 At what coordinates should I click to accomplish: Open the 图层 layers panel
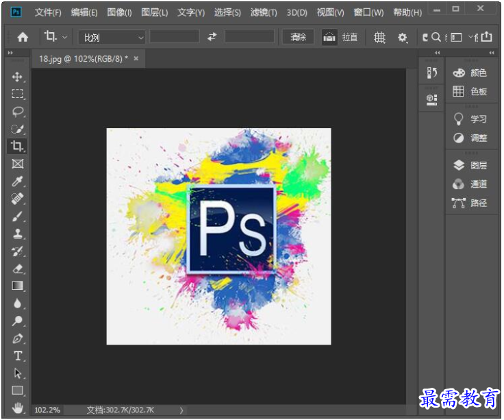(x=470, y=165)
